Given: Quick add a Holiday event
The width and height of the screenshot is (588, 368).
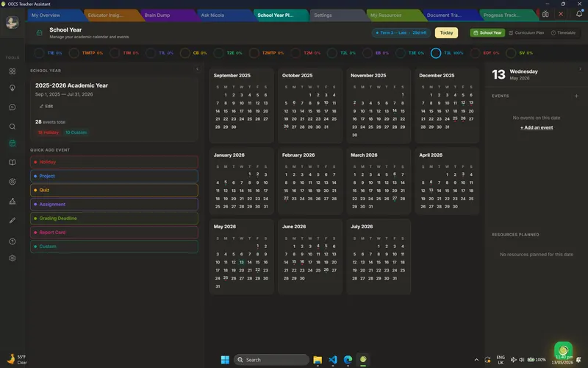Looking at the screenshot, I should [114, 162].
